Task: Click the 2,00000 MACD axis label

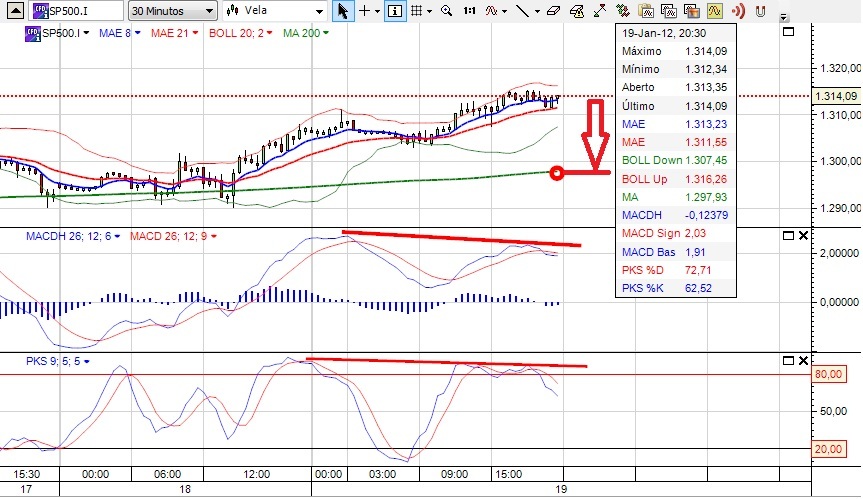Action: tap(839, 253)
